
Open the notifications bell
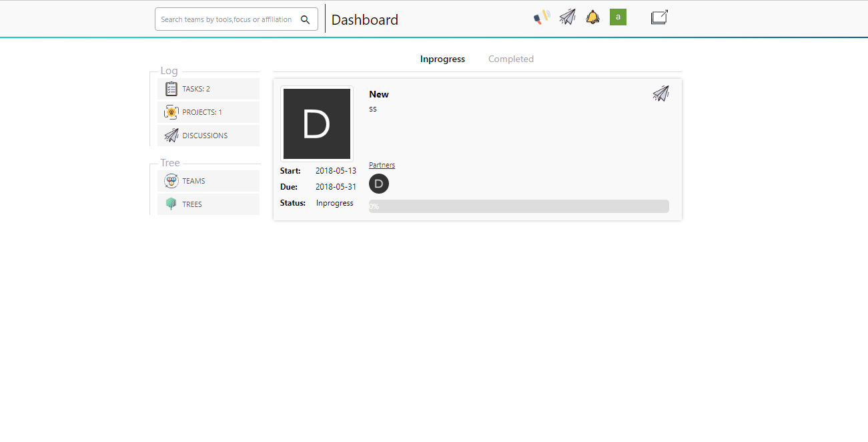tap(592, 17)
